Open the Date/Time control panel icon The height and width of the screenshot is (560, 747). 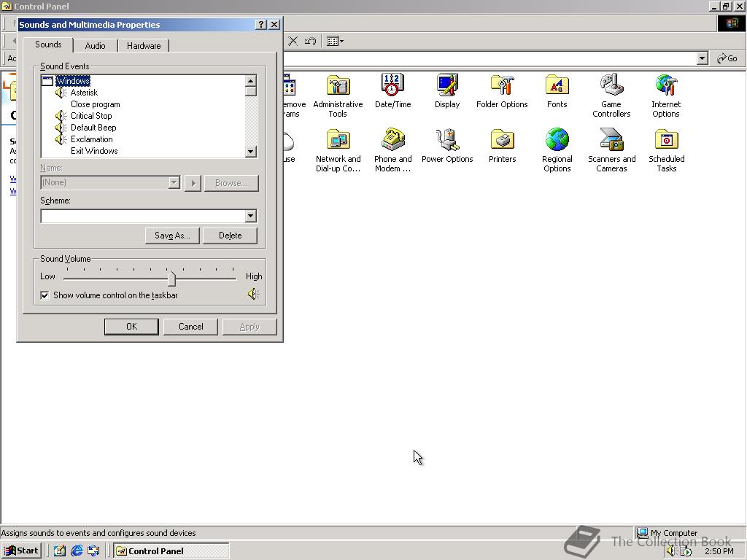point(392,85)
